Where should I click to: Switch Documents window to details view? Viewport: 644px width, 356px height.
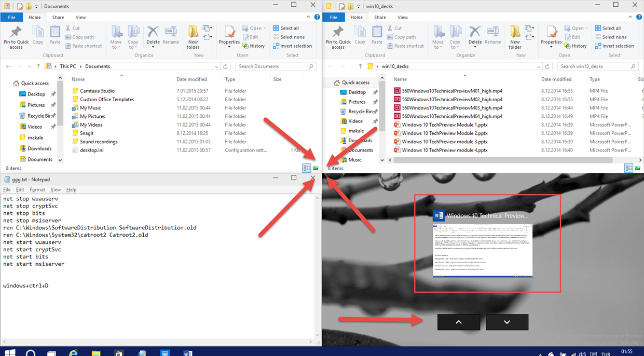pyautogui.click(x=307, y=168)
